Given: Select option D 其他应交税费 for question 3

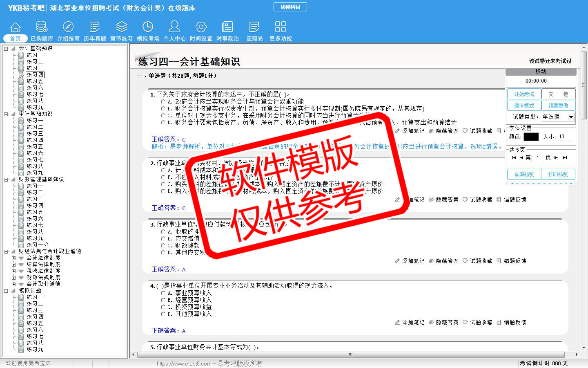Looking at the screenshot, I should (x=163, y=253).
